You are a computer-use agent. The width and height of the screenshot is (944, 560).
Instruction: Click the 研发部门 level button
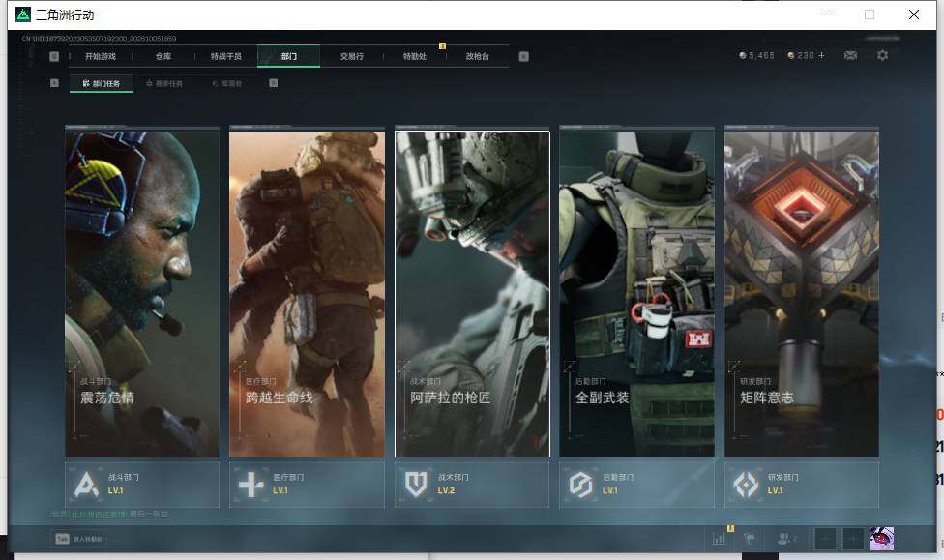click(x=802, y=485)
